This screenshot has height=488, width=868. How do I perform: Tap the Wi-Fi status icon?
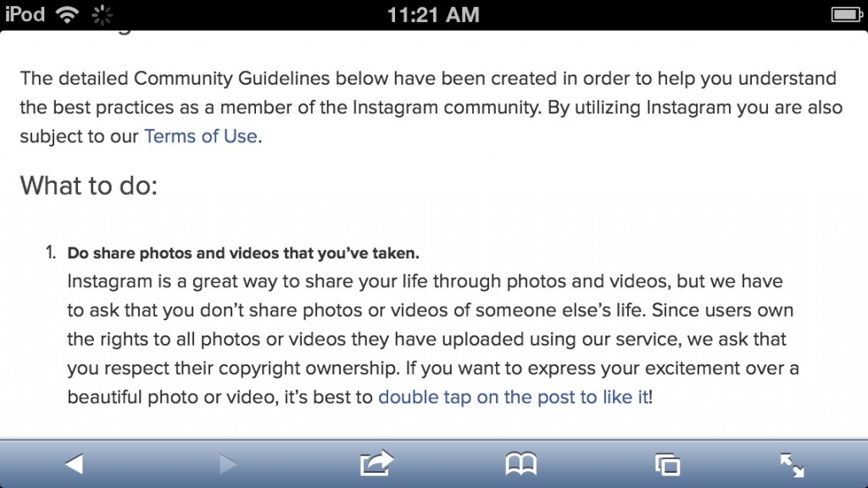[x=66, y=14]
